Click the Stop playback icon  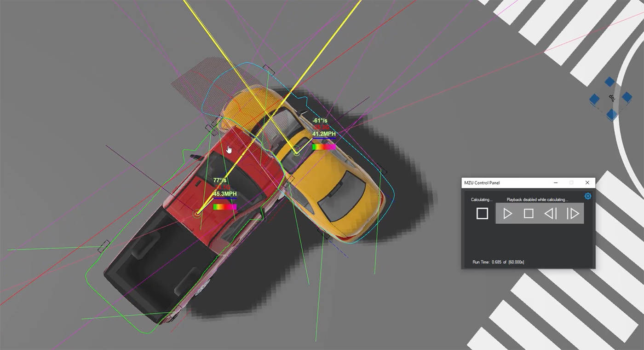tap(529, 213)
